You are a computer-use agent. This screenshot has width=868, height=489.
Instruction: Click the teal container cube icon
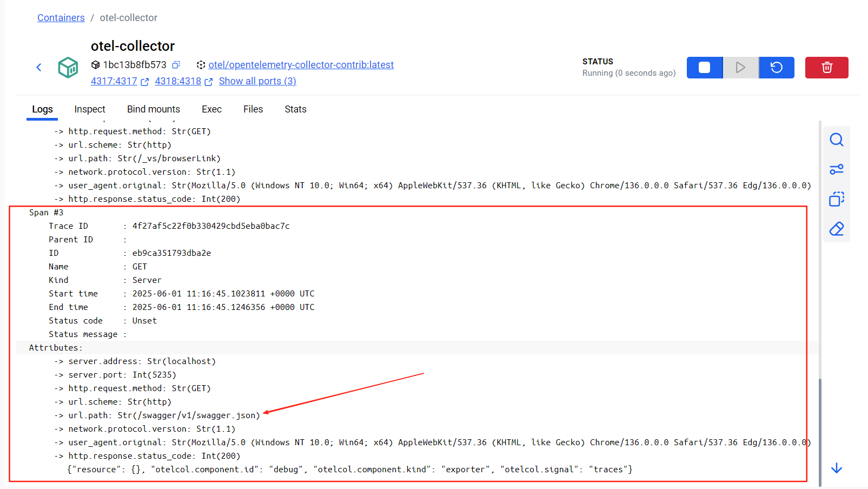pyautogui.click(x=68, y=68)
